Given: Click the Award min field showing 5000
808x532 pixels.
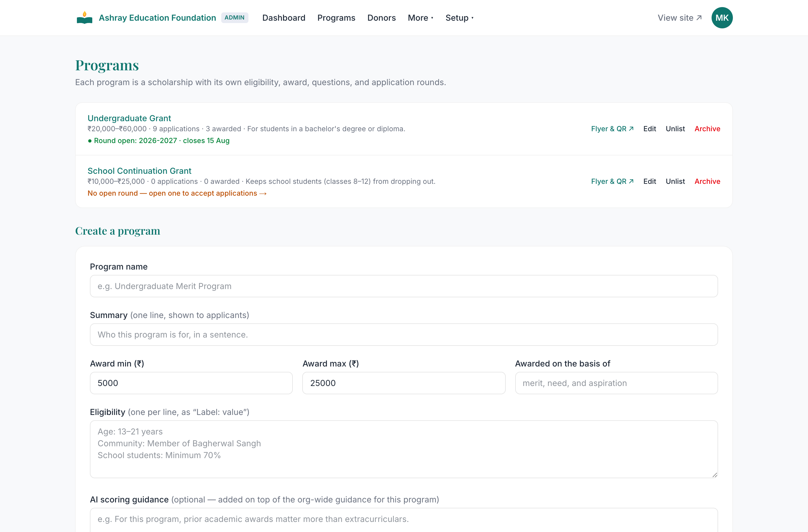Looking at the screenshot, I should click(x=191, y=383).
